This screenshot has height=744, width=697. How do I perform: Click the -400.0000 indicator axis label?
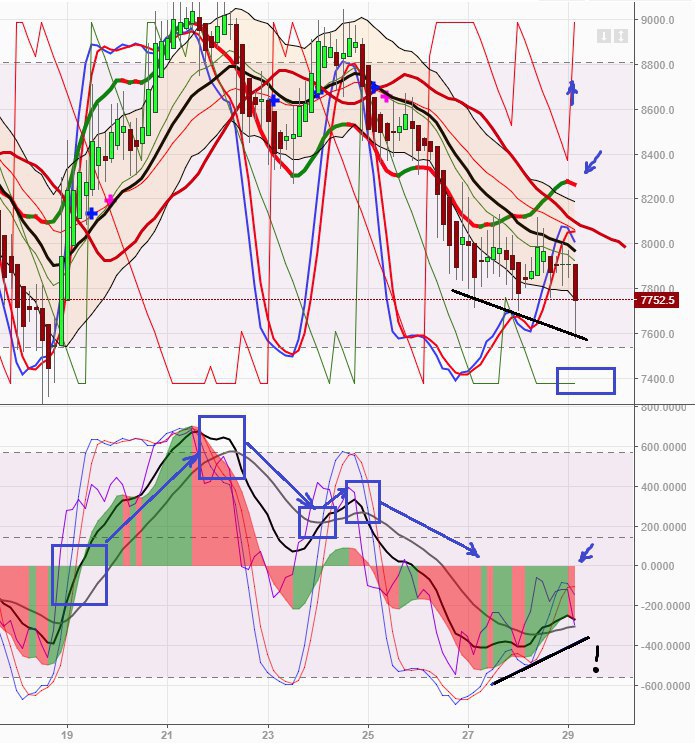click(x=665, y=646)
